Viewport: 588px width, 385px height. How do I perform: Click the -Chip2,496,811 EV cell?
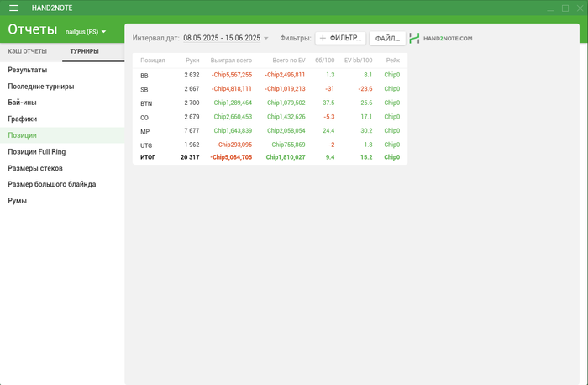(285, 75)
